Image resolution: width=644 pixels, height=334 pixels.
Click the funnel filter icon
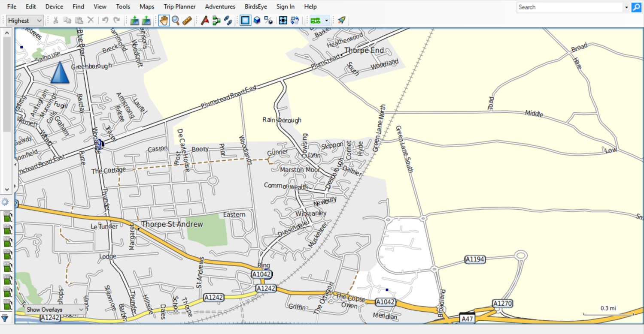point(4,318)
